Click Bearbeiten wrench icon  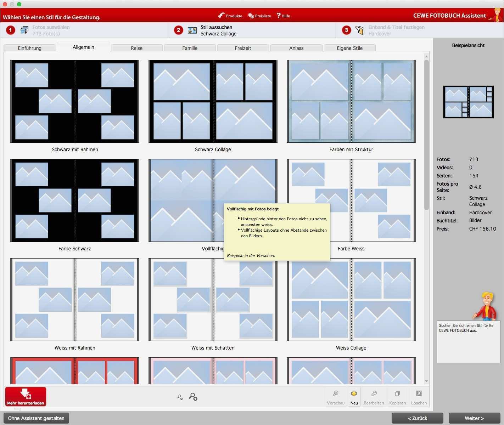coord(374,393)
